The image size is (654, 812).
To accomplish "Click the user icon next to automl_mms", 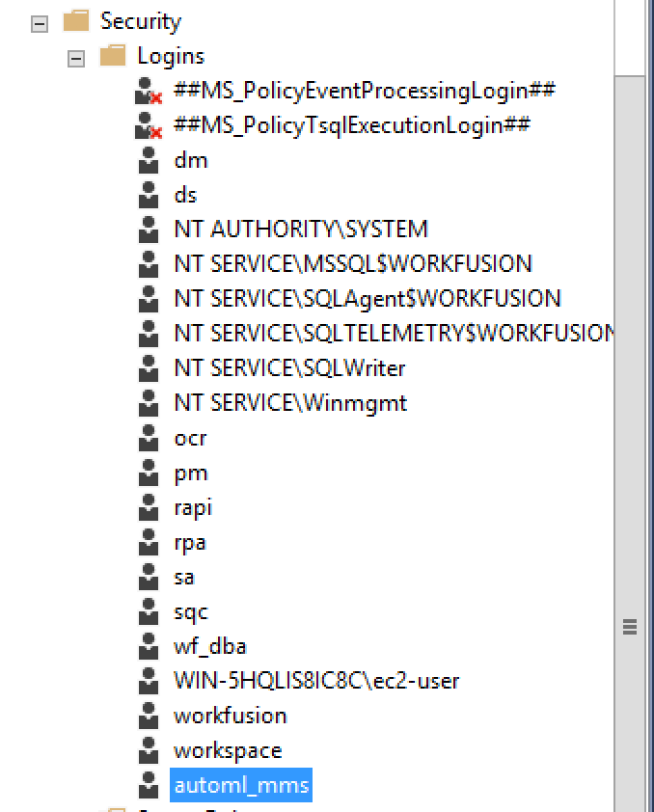I will click(x=149, y=785).
